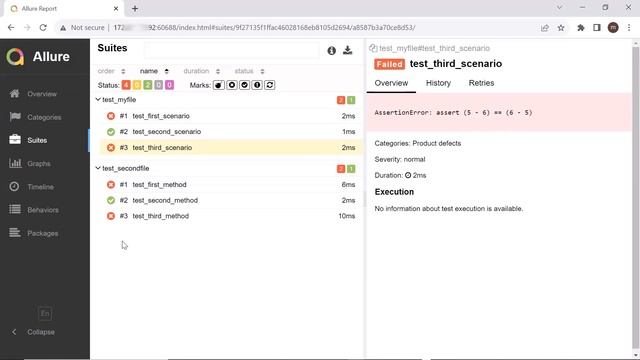
Task: Switch to the History tab
Action: click(438, 83)
